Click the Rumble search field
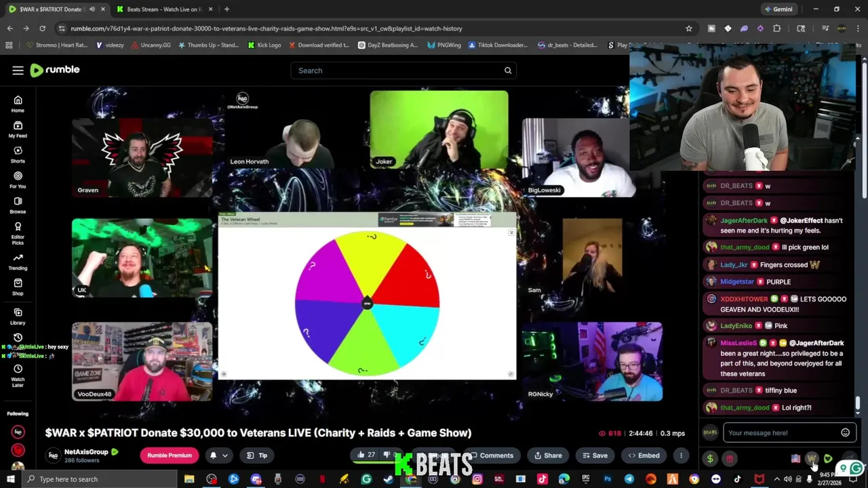The height and width of the screenshot is (488, 868). pyautogui.click(x=403, y=70)
